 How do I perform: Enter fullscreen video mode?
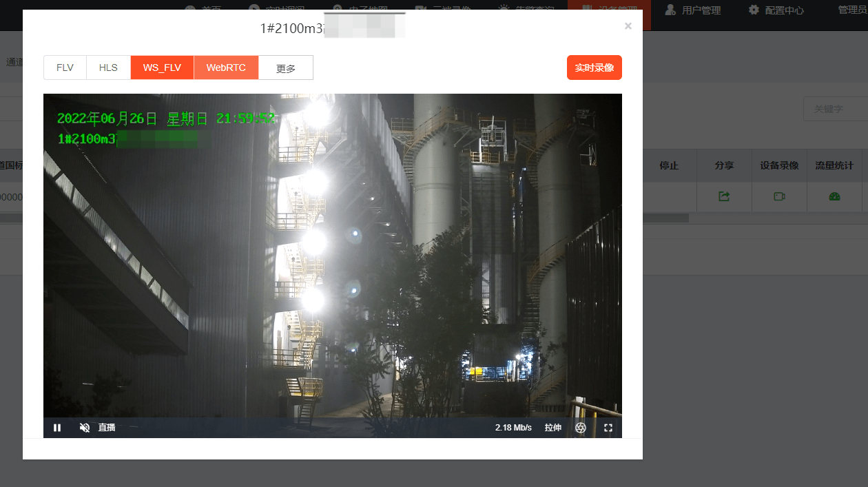coord(608,428)
